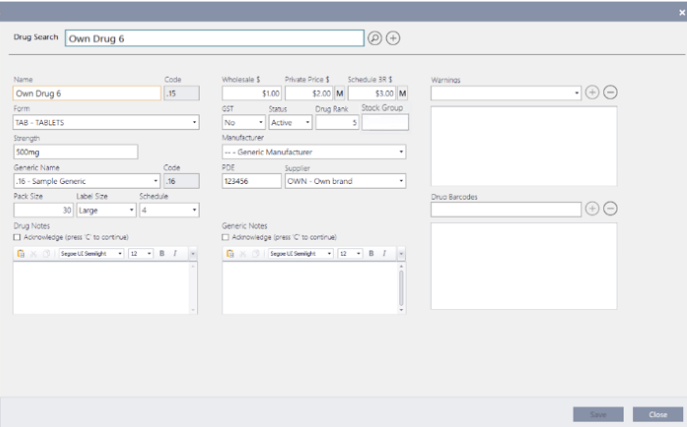The image size is (687, 427).
Task: Toggle italic in Drug Notes editor
Action: click(175, 254)
